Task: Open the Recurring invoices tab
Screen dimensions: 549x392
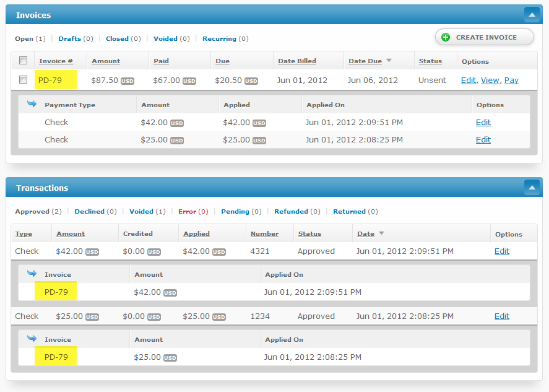Action: coord(219,39)
